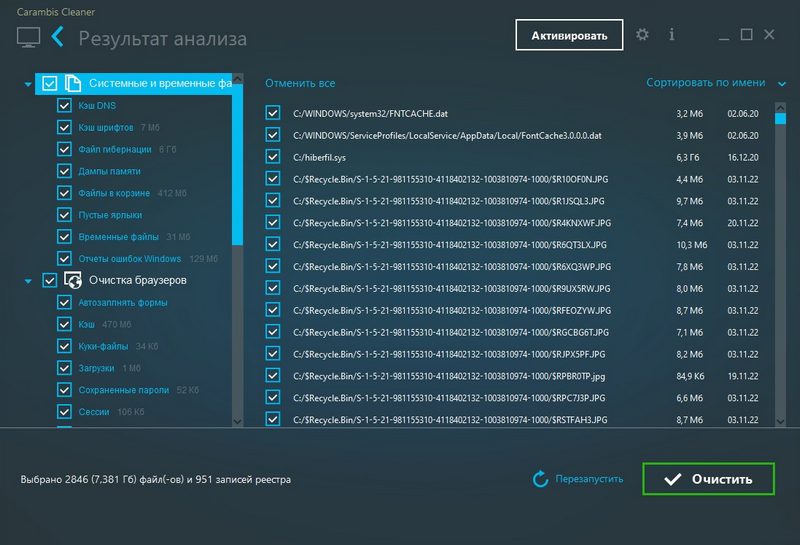Click the file list scroll-down arrow
This screenshot has height=545, width=800.
781,421
